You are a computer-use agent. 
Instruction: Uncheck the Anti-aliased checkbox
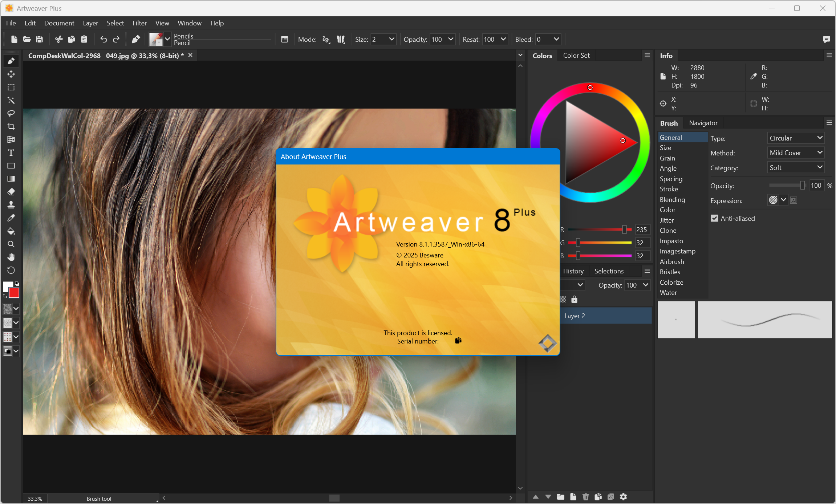pyautogui.click(x=714, y=218)
